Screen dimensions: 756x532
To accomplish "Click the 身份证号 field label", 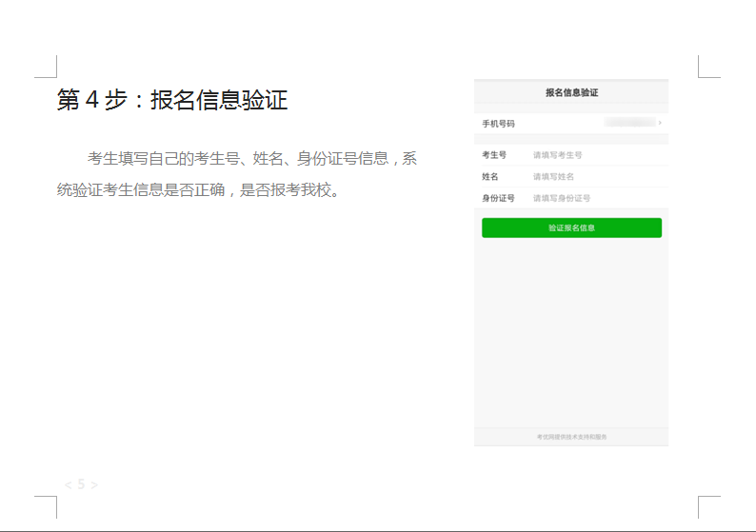I will 498,198.
